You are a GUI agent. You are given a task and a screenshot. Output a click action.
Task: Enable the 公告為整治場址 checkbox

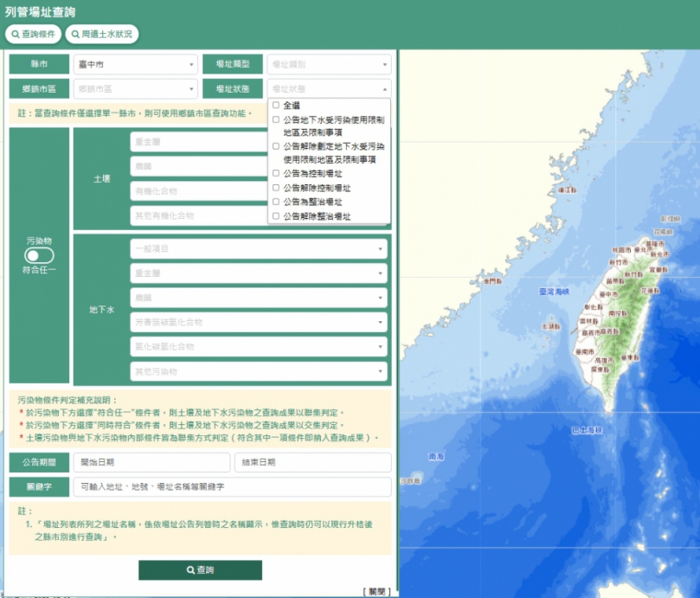pyautogui.click(x=276, y=202)
